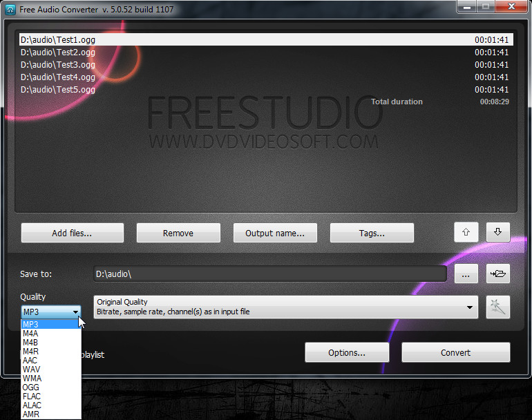Select file D:\audio\Test5.ogg in list

coord(266,90)
